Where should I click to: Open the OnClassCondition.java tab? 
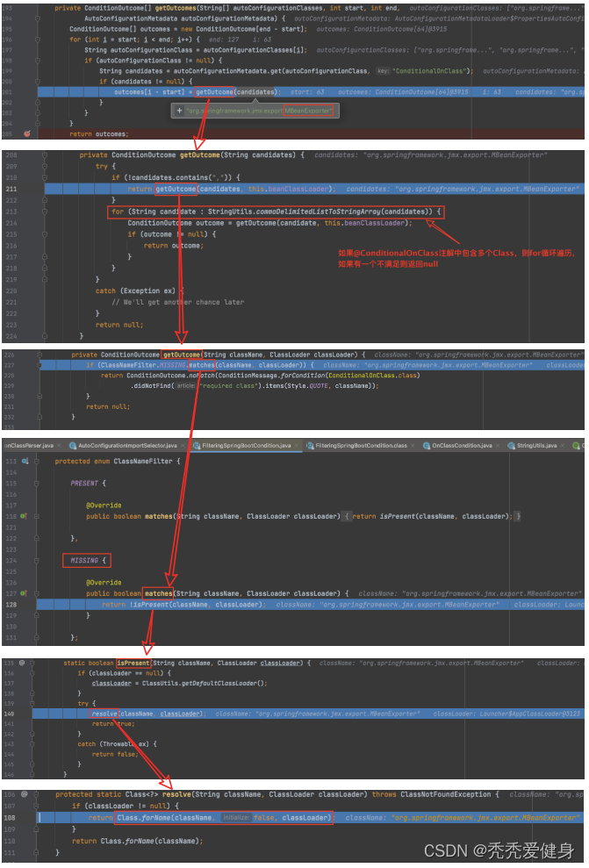(x=461, y=446)
